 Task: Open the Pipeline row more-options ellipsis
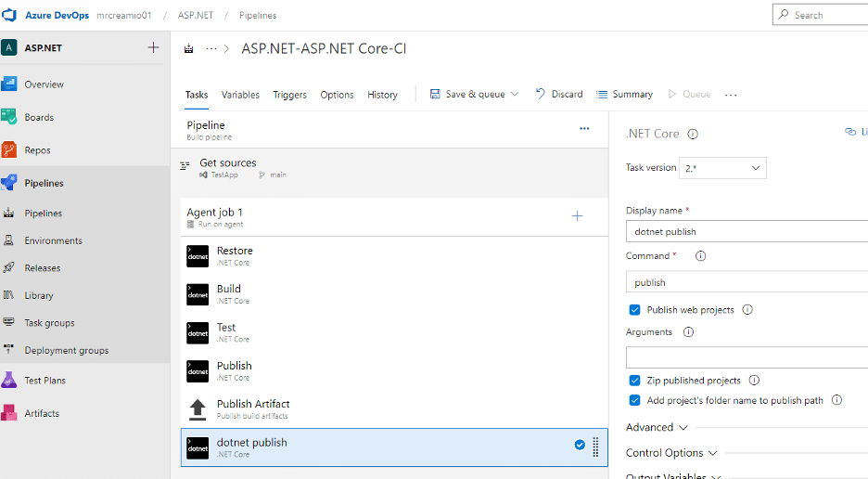[584, 128]
